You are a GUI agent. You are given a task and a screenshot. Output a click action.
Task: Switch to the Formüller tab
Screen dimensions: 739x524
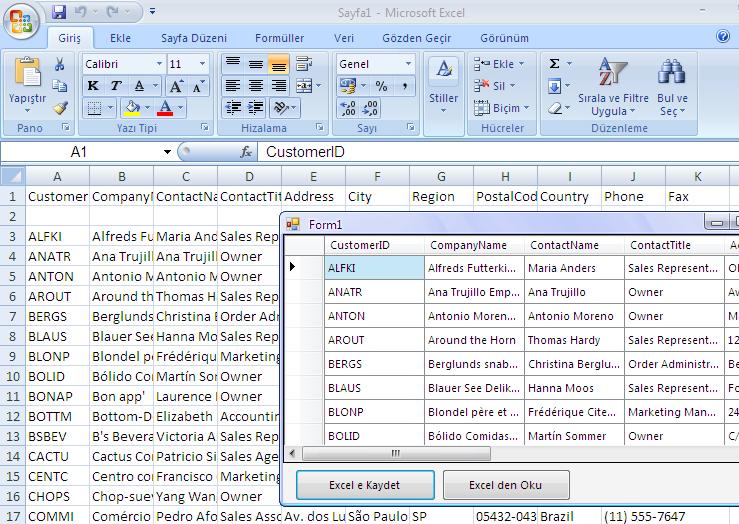(279, 38)
